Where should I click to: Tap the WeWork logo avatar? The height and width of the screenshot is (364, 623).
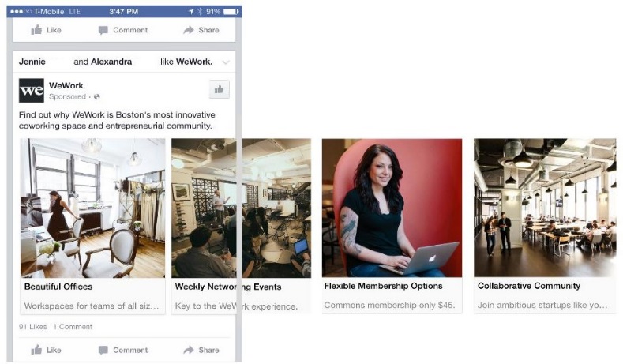32,91
